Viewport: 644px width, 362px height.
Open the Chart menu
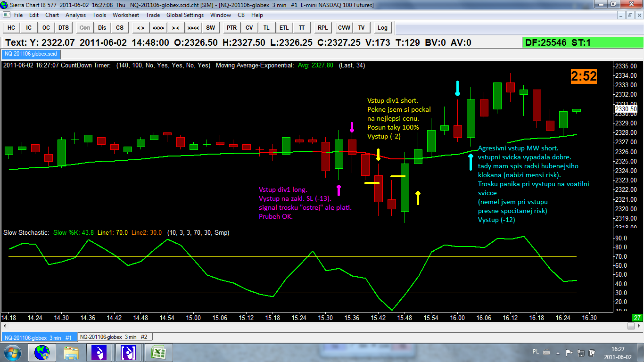52,15
